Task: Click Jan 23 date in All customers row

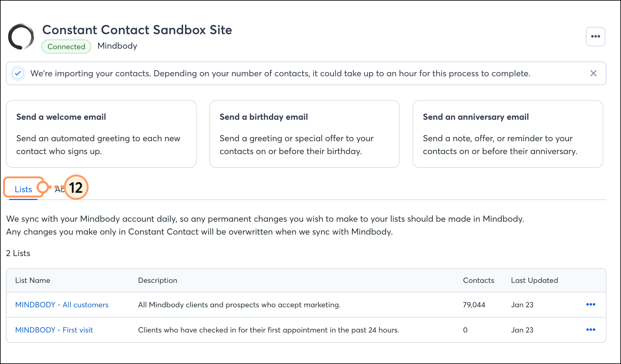Action: point(522,305)
